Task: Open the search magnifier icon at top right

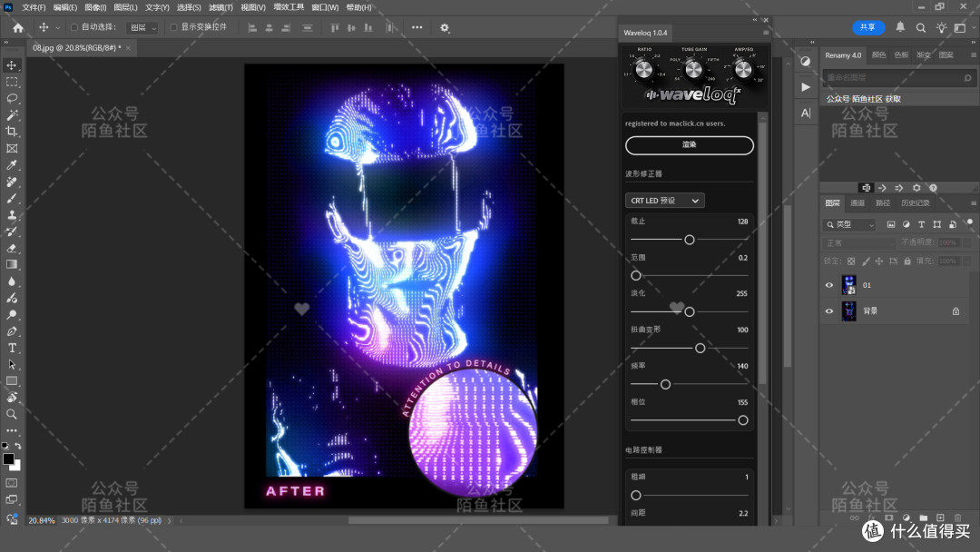Action: (x=921, y=27)
